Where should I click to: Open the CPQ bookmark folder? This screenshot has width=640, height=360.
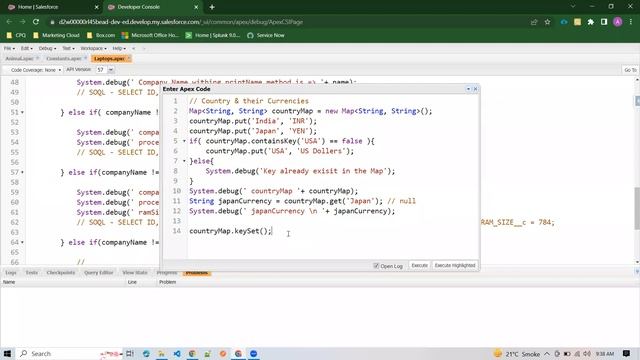tap(16, 36)
